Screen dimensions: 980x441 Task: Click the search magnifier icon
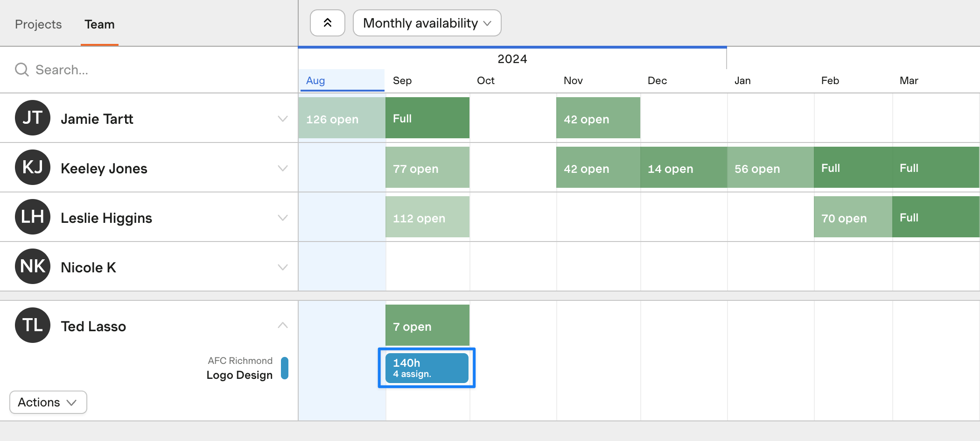pyautogui.click(x=22, y=70)
